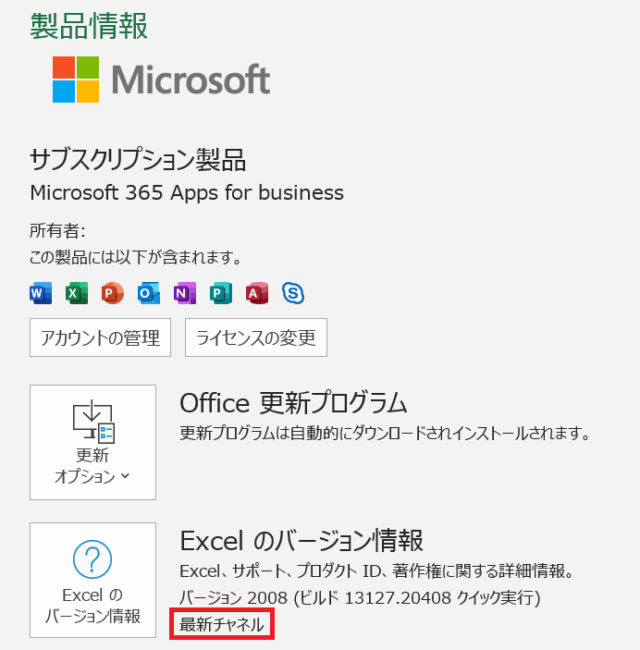Open アカウントの管理 button
Screen dimensions: 640x650
click(x=100, y=337)
